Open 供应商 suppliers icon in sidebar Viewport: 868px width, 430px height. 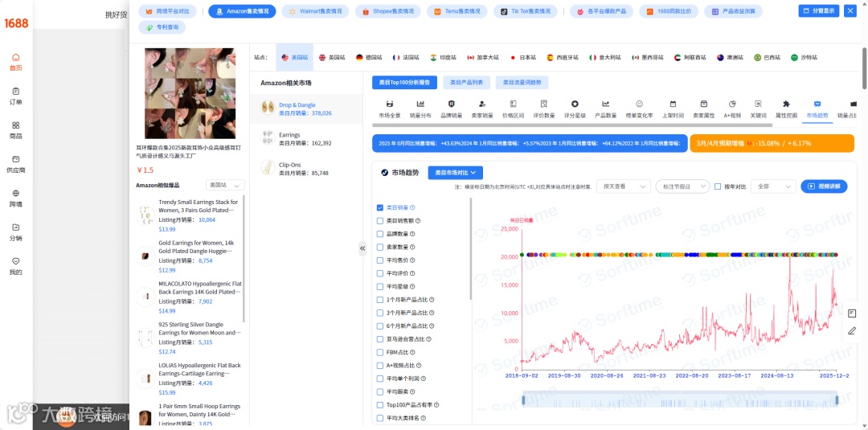pyautogui.click(x=15, y=159)
